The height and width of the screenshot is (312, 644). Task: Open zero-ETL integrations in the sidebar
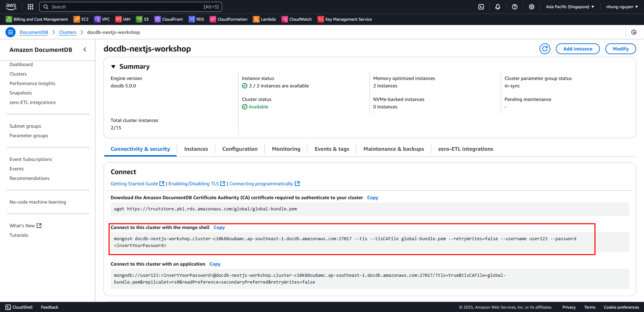pos(33,102)
